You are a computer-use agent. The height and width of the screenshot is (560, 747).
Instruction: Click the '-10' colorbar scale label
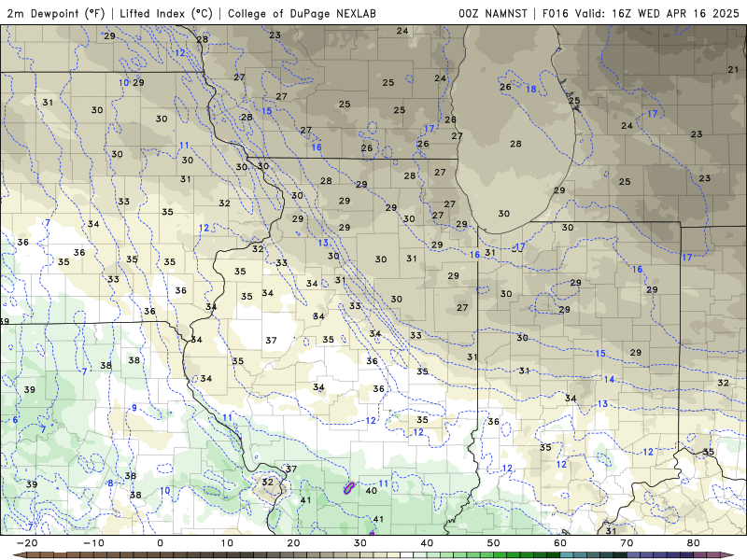(93, 543)
